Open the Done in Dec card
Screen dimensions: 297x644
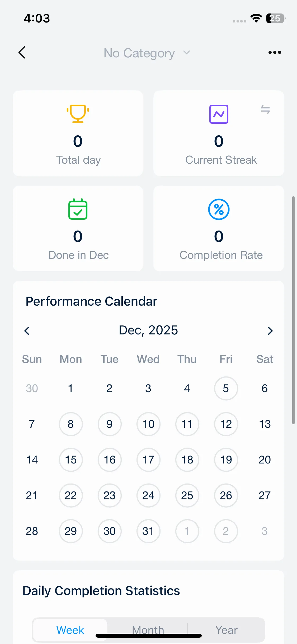pyautogui.click(x=78, y=228)
